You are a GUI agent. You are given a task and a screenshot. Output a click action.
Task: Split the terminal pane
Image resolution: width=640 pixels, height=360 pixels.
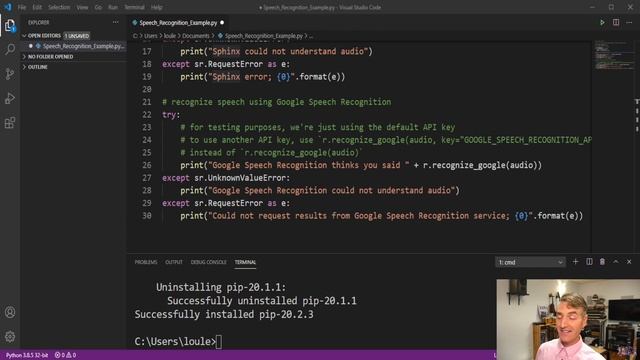click(589, 262)
